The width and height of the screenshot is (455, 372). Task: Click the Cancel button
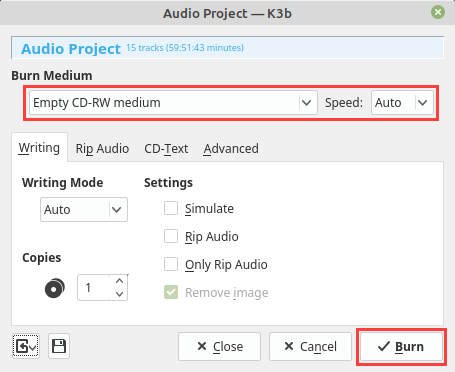[310, 347]
